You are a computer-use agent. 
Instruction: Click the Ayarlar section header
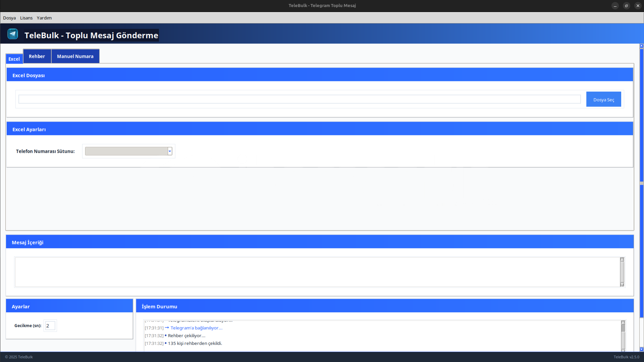[x=69, y=306]
